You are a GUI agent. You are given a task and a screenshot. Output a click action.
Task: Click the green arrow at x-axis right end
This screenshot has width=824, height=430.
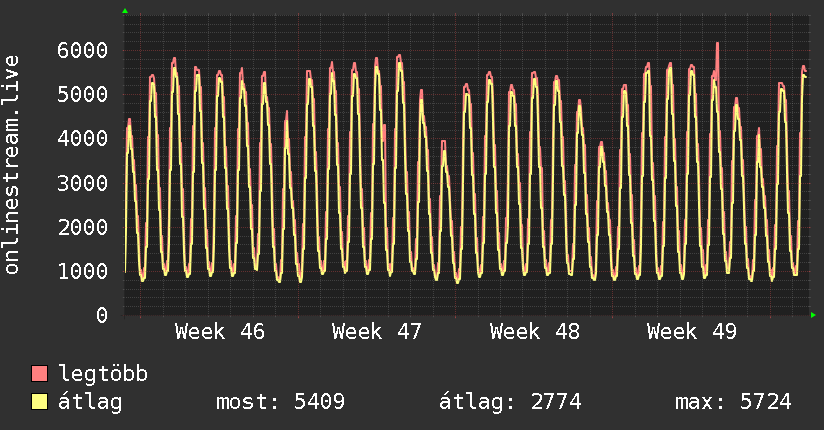click(x=814, y=315)
